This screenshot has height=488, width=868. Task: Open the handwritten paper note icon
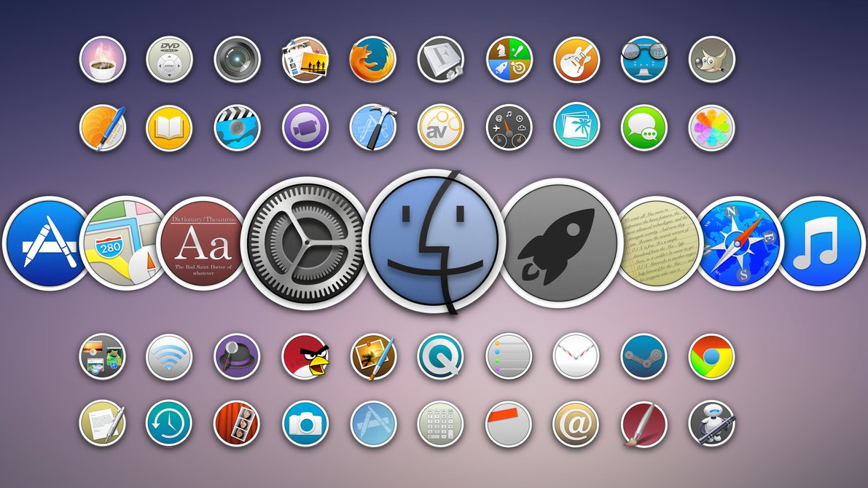(x=658, y=243)
